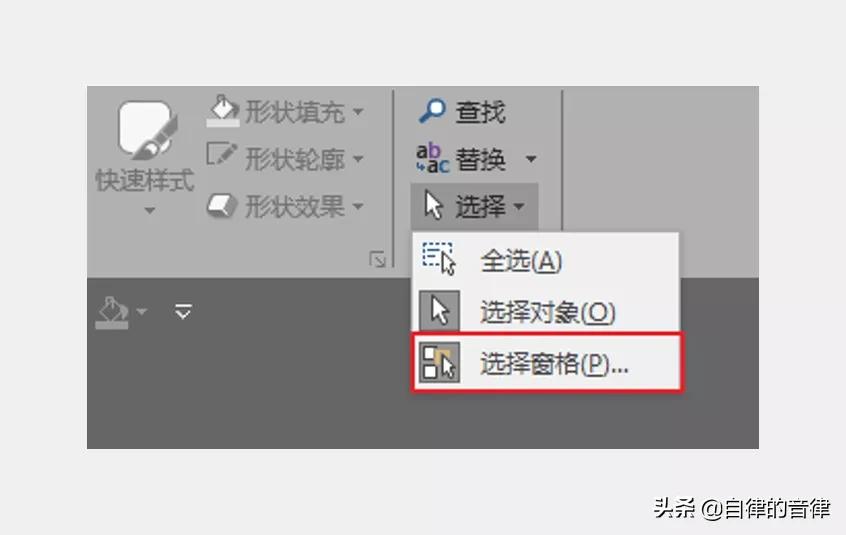Image resolution: width=846 pixels, height=535 pixels.
Task: Click the Select (选择) button label
Action: coord(480,206)
